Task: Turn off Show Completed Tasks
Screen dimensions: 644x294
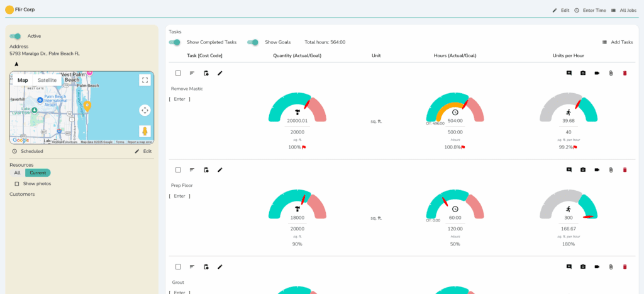Action: coord(175,42)
